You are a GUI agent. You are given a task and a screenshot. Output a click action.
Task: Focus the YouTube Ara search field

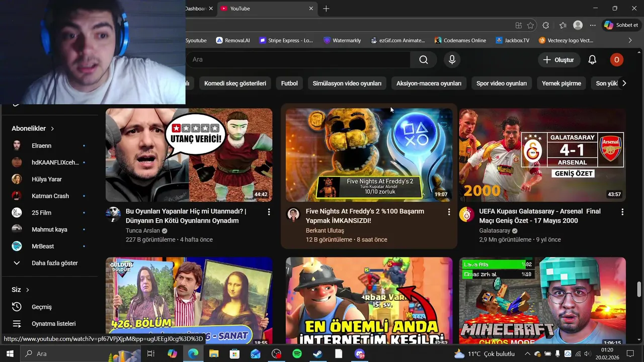[298, 60]
